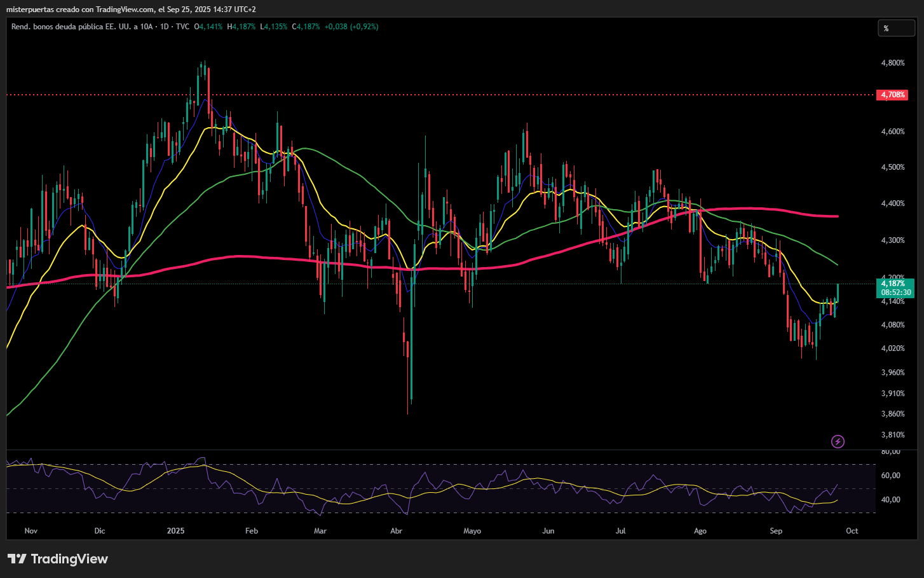The width and height of the screenshot is (924, 578).
Task: Click the RSI 40,00 axis label
Action: pos(890,500)
